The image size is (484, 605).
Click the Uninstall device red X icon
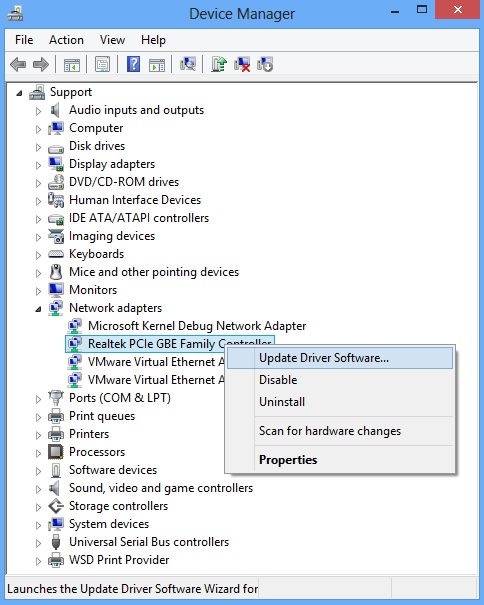click(242, 64)
